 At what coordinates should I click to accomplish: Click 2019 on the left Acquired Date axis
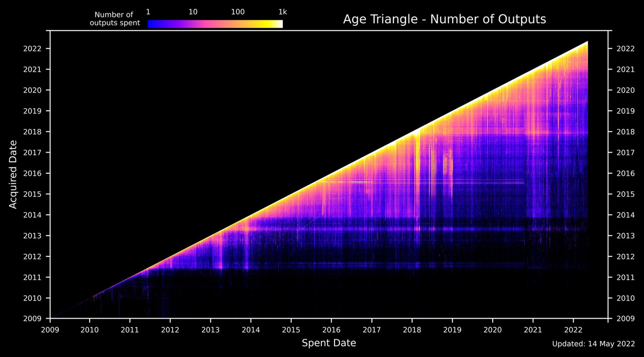tap(32, 111)
